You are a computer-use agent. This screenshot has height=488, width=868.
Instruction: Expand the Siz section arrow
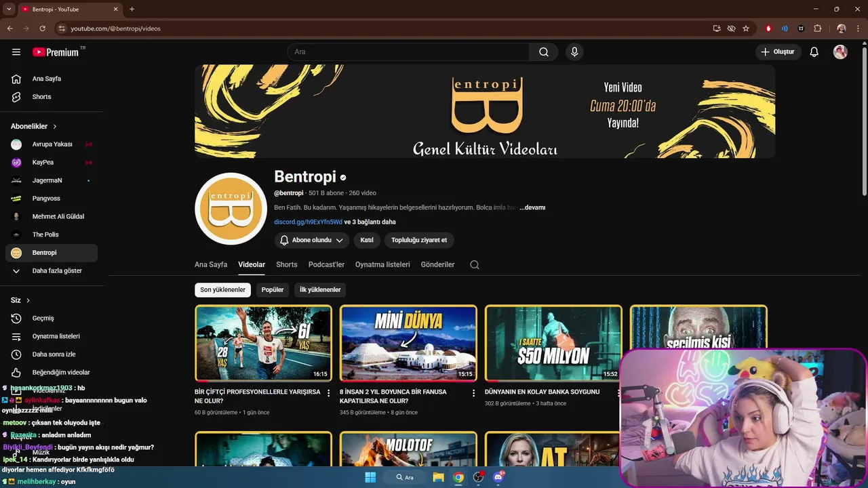(28, 300)
